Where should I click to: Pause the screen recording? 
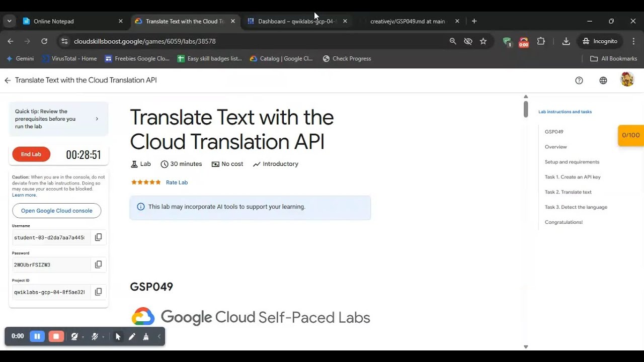click(37, 336)
